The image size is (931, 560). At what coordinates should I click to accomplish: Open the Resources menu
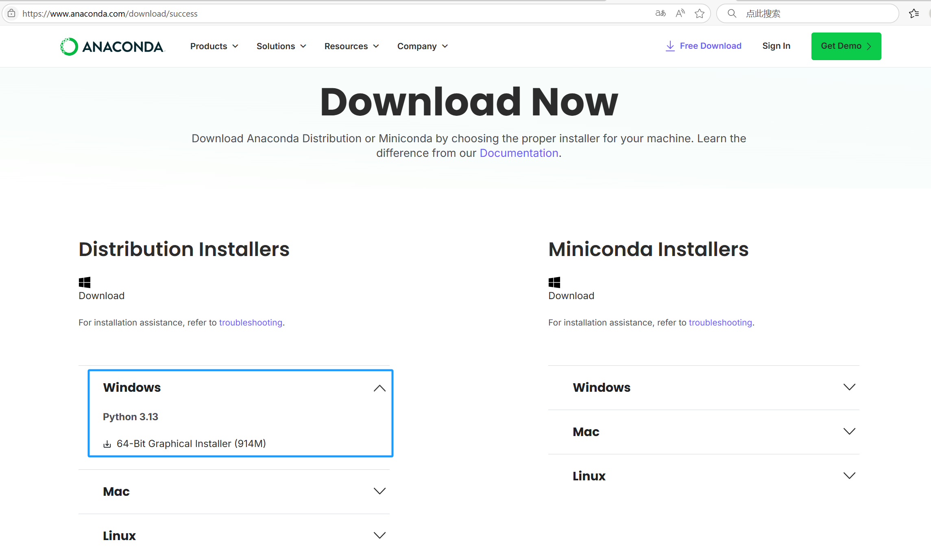point(351,46)
